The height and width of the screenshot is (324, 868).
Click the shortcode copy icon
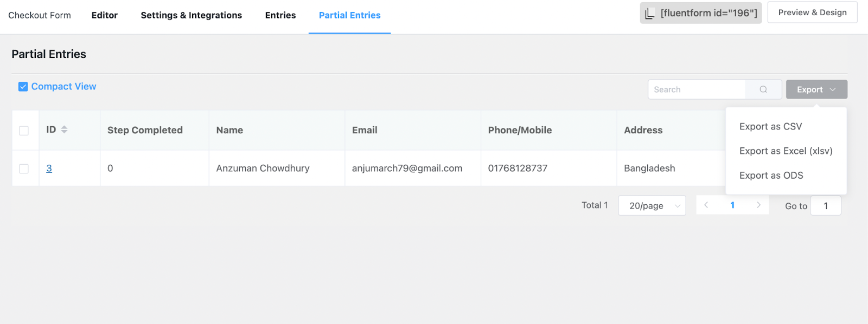[x=649, y=13]
